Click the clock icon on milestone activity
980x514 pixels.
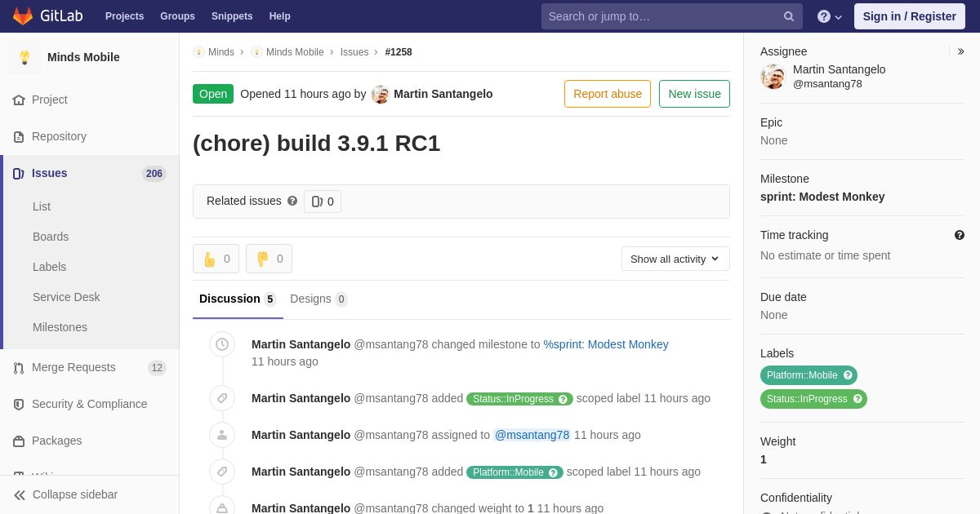pos(222,344)
